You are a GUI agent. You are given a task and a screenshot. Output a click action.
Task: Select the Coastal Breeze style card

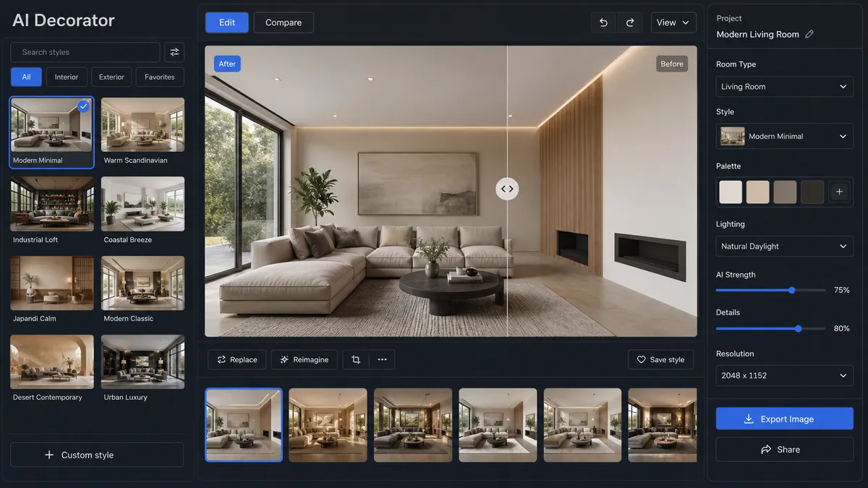click(142, 211)
